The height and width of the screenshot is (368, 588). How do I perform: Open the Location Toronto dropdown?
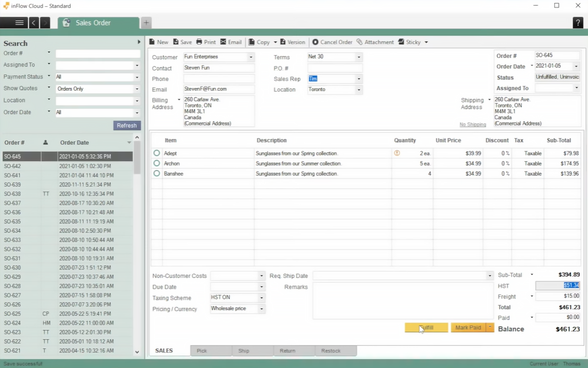tap(359, 90)
